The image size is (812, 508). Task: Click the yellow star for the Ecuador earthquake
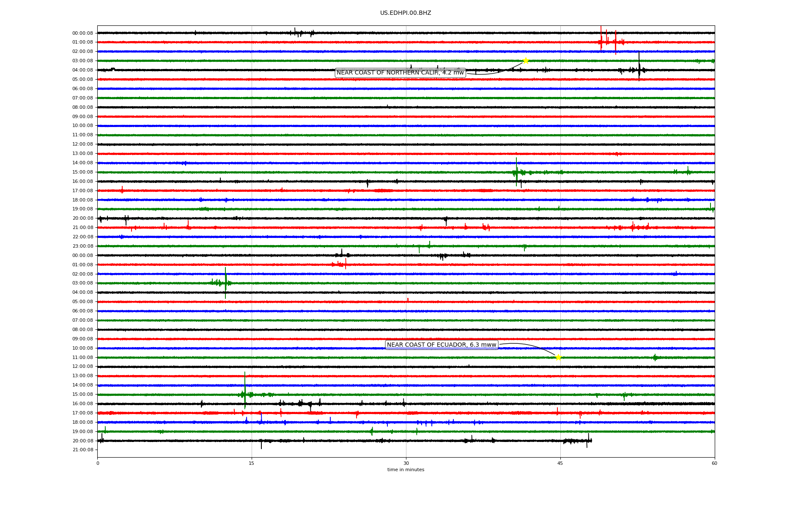point(558,357)
